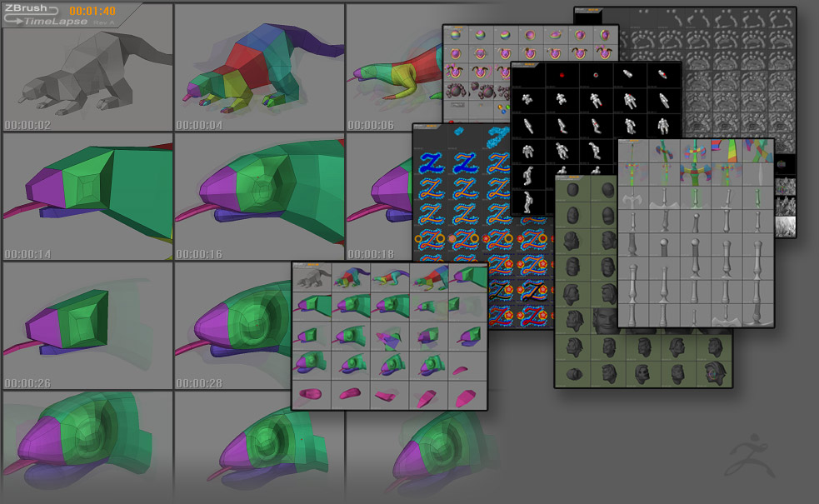
Task: Open the colored animal frame 00:00:04
Action: point(259,68)
